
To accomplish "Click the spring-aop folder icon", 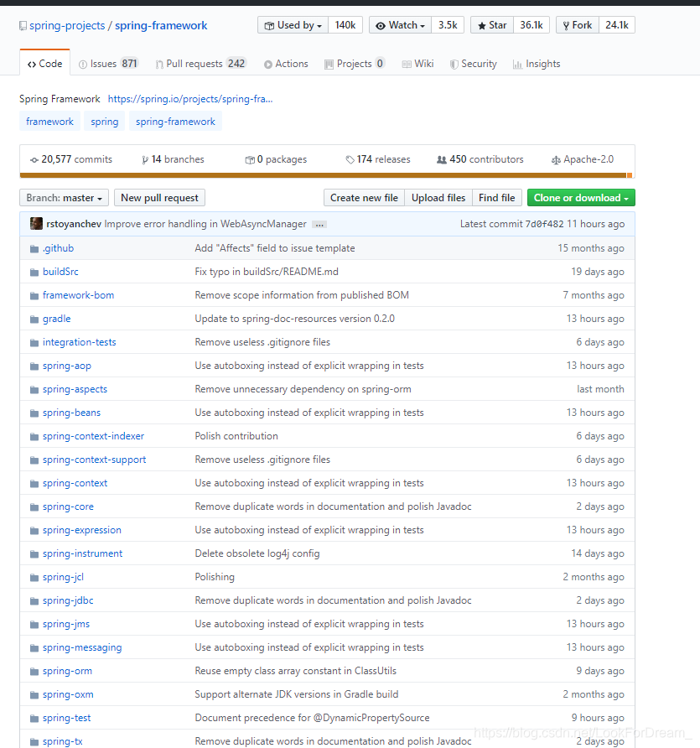I will pos(34,366).
